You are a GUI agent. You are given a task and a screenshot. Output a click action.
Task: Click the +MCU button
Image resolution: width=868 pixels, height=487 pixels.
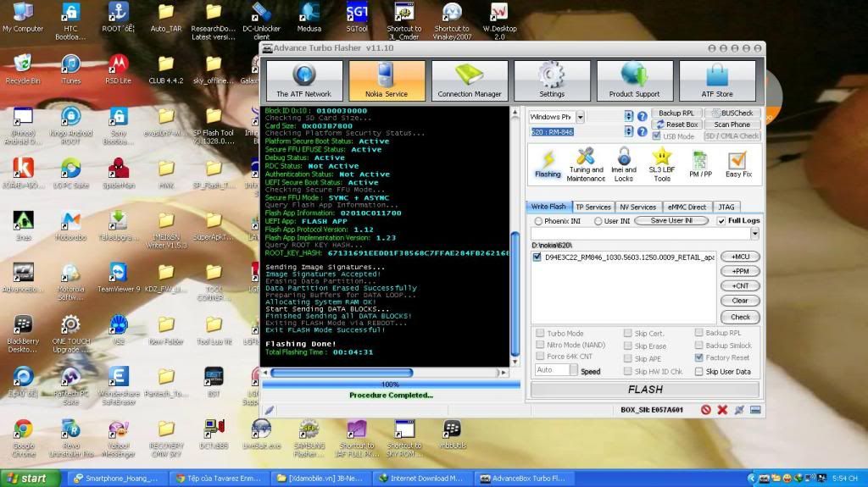pyautogui.click(x=740, y=257)
